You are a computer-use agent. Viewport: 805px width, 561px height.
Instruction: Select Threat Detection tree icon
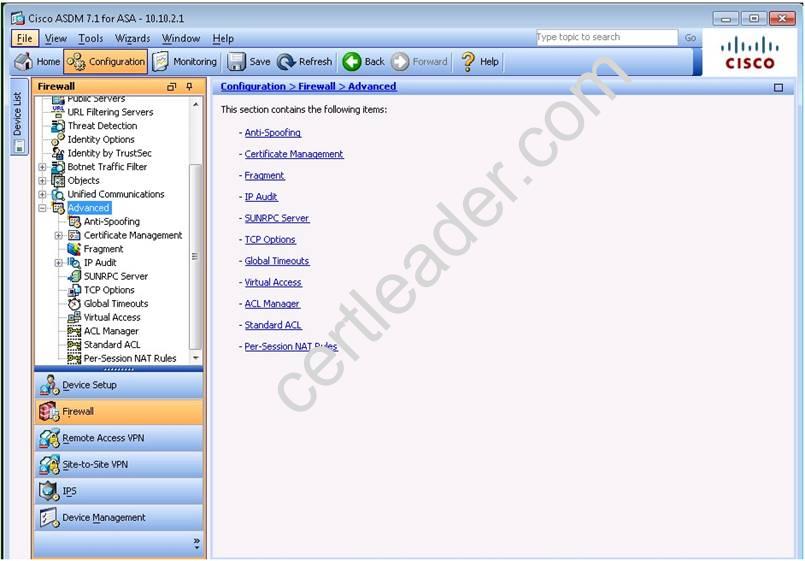(x=58, y=126)
